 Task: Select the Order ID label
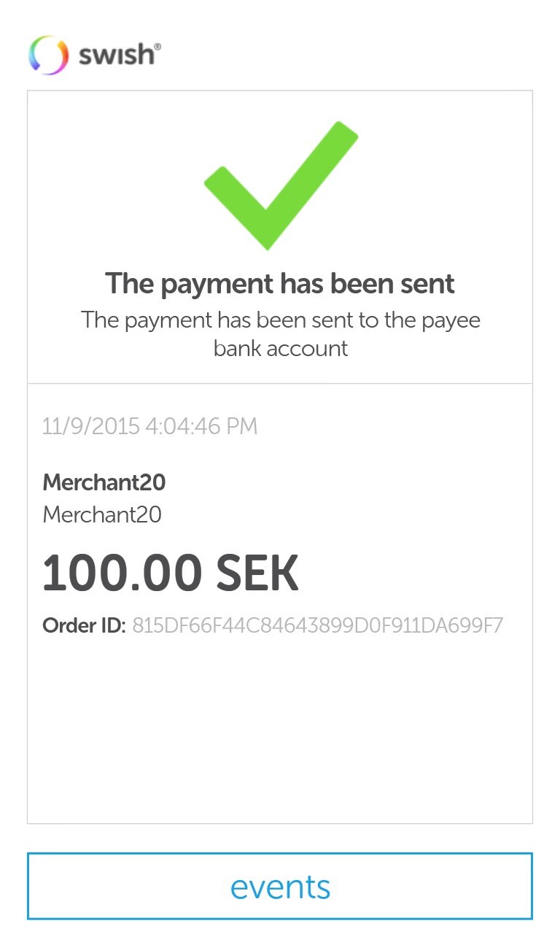[x=82, y=625]
